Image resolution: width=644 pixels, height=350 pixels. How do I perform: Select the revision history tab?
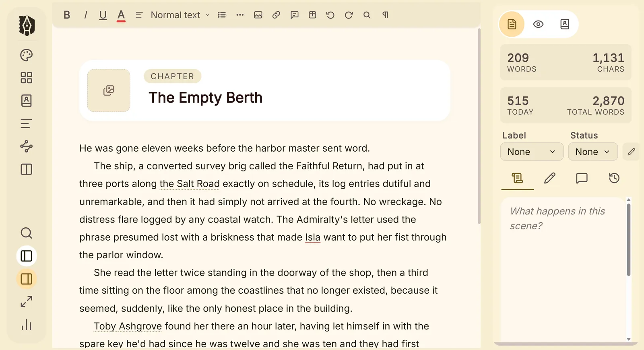point(614,178)
